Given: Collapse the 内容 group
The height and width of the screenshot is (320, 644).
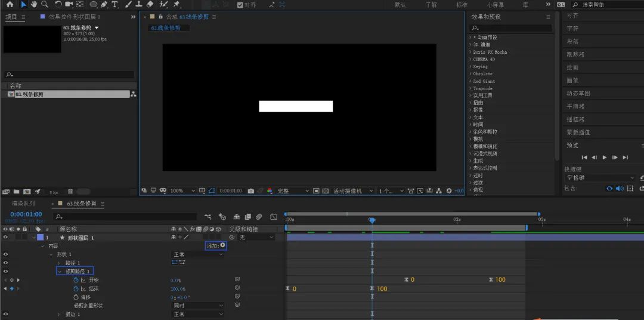Looking at the screenshot, I should [43, 246].
